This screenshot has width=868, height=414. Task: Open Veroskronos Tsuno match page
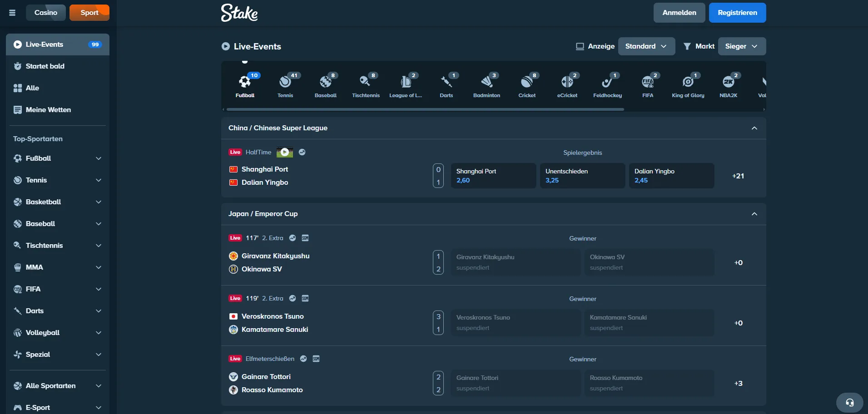(x=273, y=316)
